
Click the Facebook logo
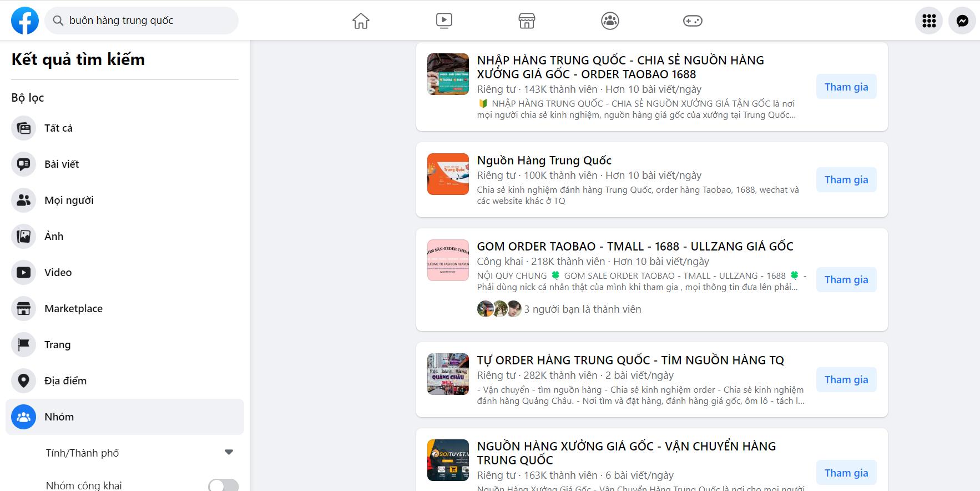point(25,21)
